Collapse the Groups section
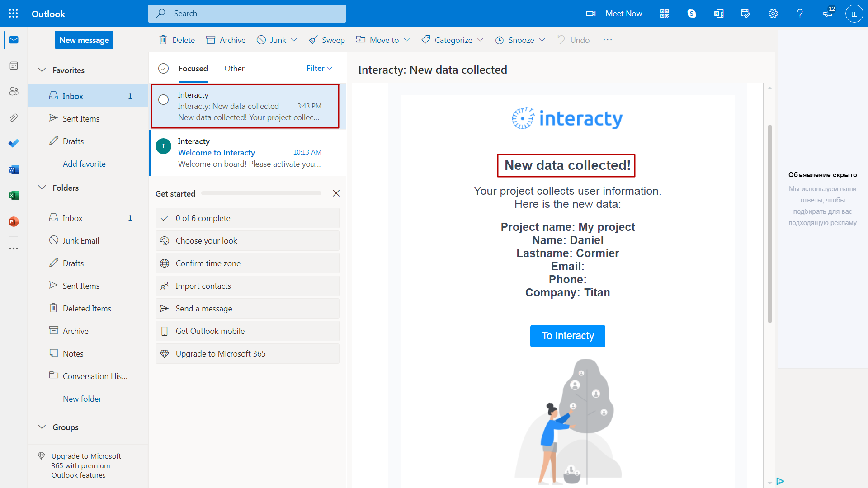Image resolution: width=868 pixels, height=488 pixels. [42, 427]
